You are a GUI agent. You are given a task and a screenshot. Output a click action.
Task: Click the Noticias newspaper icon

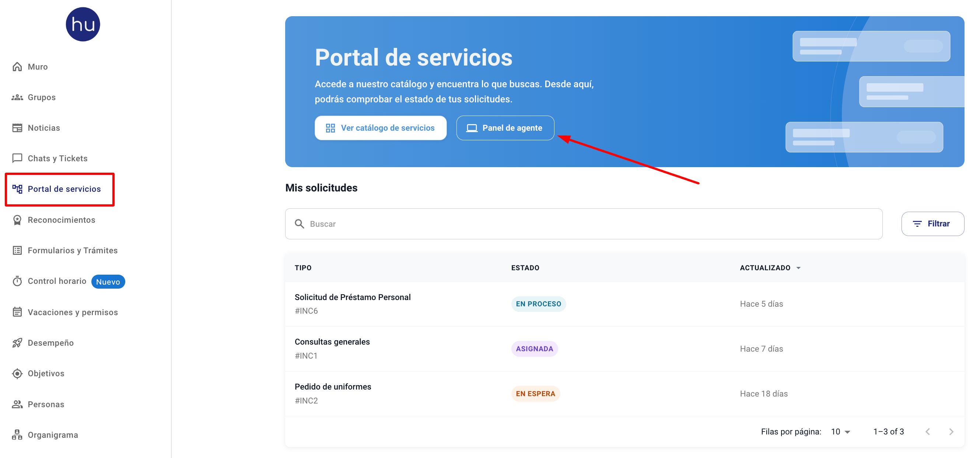[x=17, y=128]
